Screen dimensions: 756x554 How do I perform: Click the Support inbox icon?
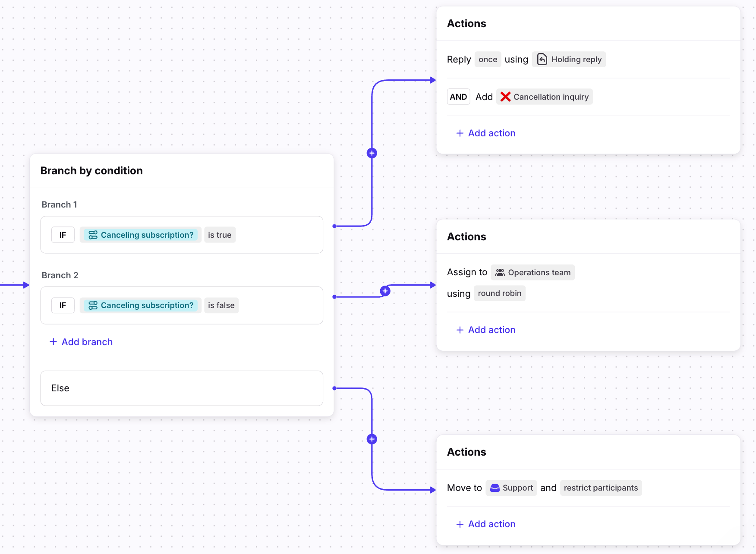pos(495,488)
